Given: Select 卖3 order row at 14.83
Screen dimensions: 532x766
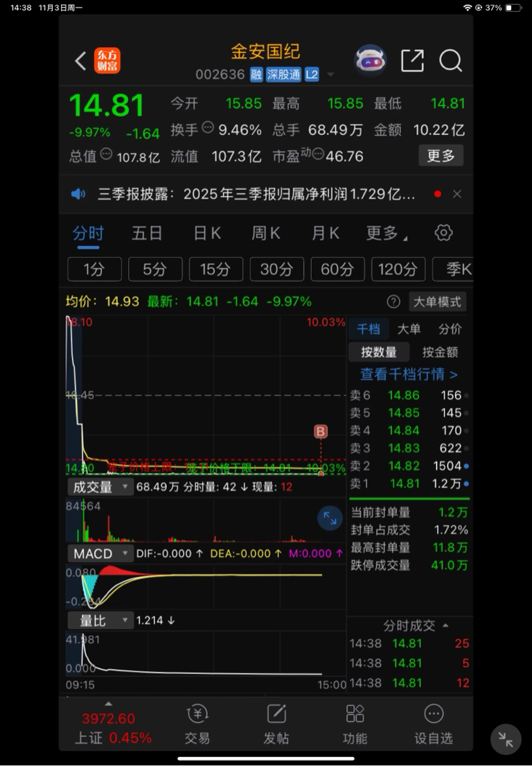Looking at the screenshot, I should [x=409, y=448].
